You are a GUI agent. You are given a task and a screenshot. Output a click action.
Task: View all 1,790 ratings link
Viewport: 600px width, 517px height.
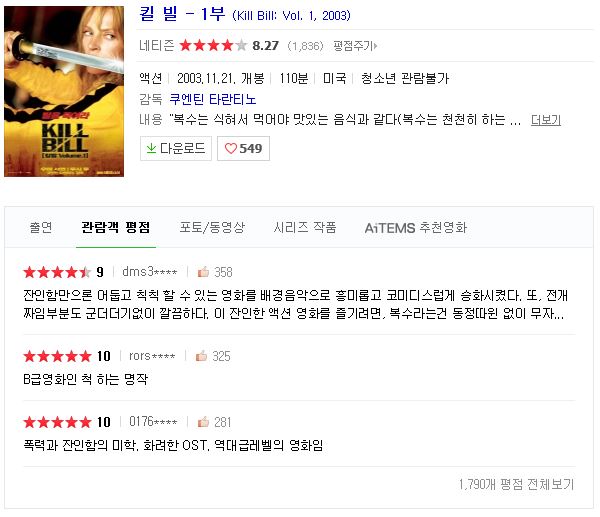(x=517, y=484)
